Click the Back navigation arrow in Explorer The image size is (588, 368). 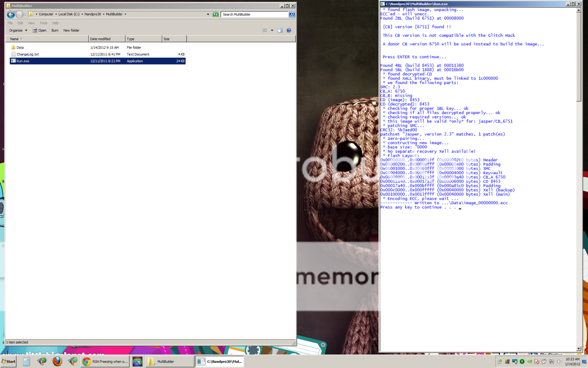coord(11,14)
